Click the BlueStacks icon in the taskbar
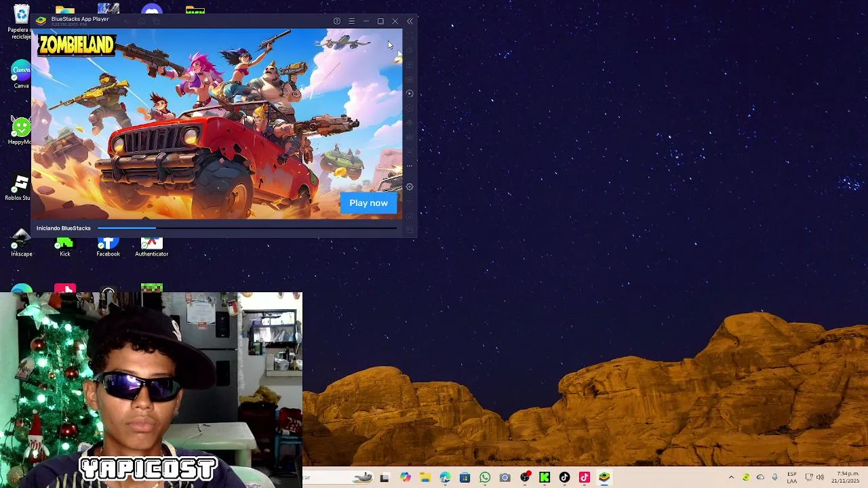The width and height of the screenshot is (868, 488). coord(604,478)
